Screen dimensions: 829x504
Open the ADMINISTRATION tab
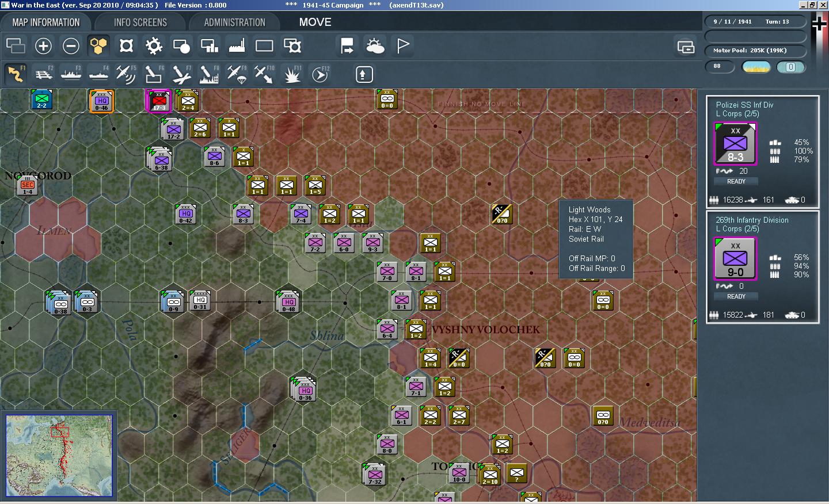coord(234,22)
